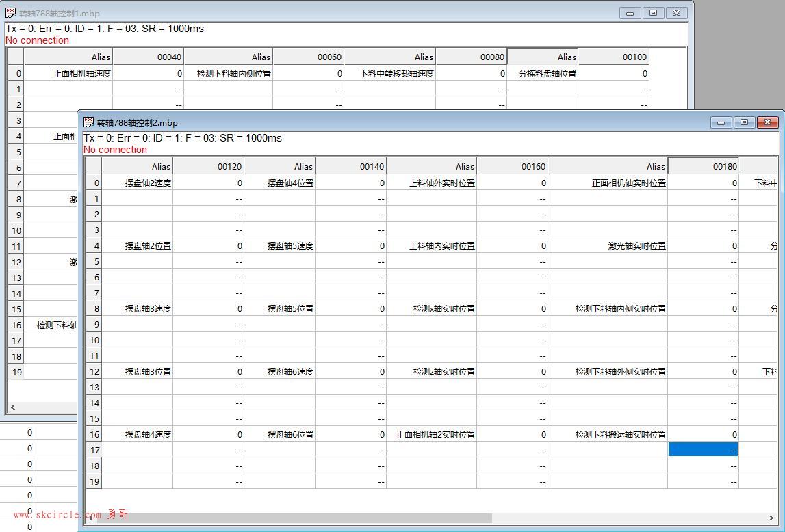The width and height of the screenshot is (785, 532).
Task: Select the 00120 column header
Action: tap(208, 166)
